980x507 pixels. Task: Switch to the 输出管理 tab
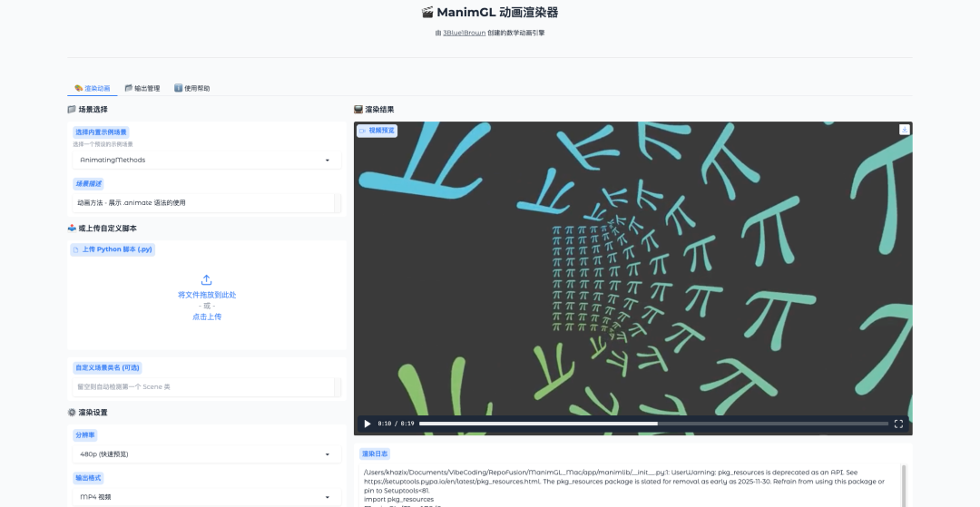[x=142, y=88]
